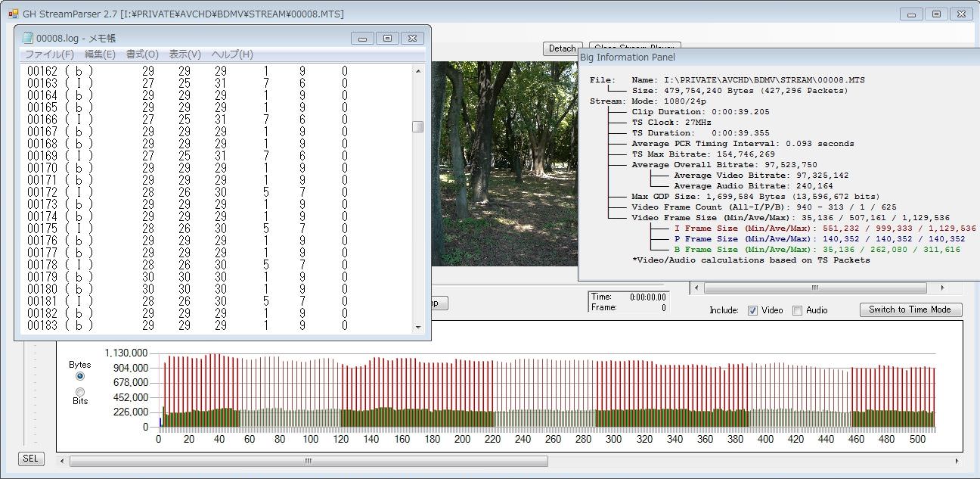The height and width of the screenshot is (479, 980).
Task: Click the Detach button
Action: [562, 48]
